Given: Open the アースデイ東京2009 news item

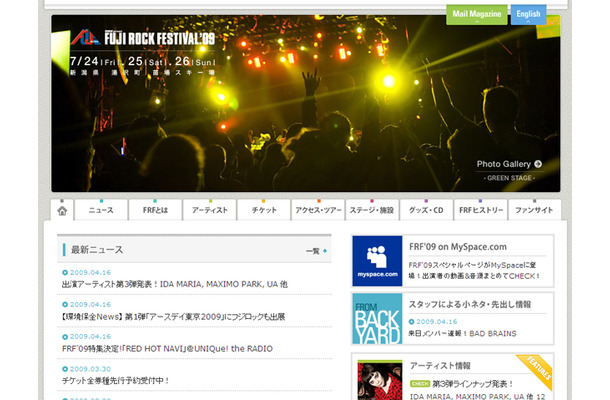Looking at the screenshot, I should [x=173, y=316].
